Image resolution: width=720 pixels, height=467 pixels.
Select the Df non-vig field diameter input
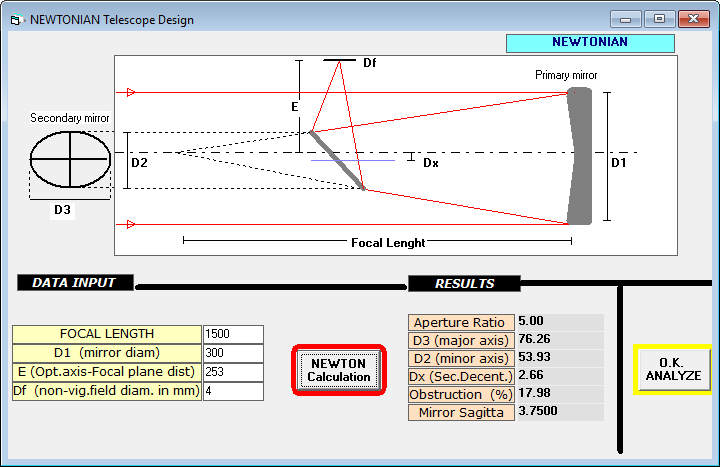[x=233, y=391]
